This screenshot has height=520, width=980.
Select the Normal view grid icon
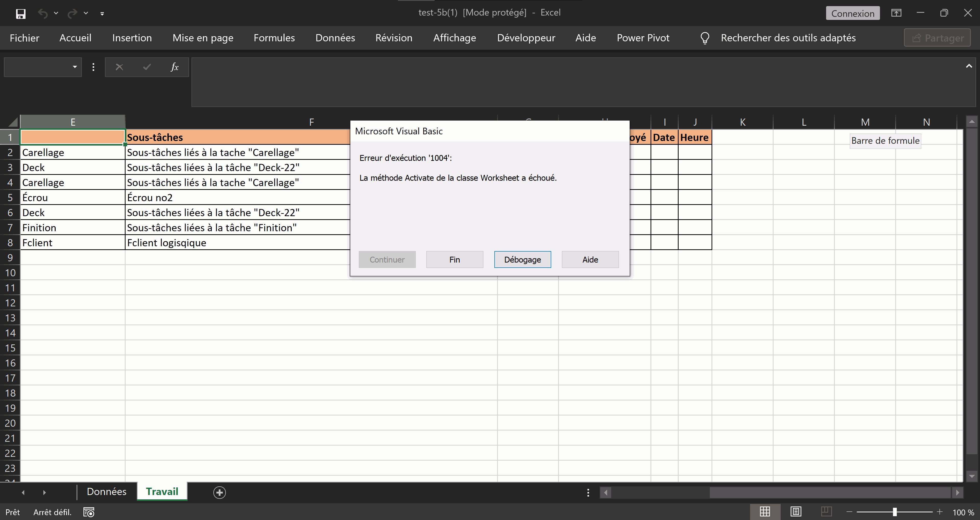pos(765,512)
